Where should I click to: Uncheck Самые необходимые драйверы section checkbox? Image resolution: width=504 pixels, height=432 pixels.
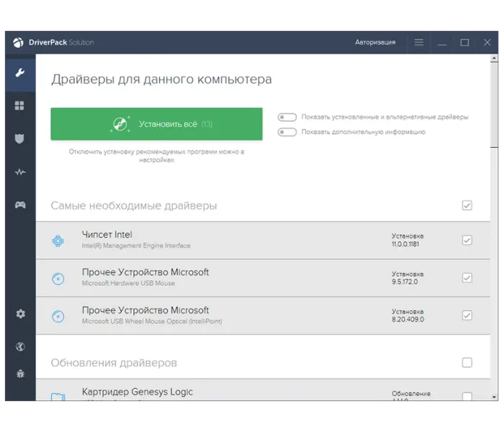click(x=467, y=206)
